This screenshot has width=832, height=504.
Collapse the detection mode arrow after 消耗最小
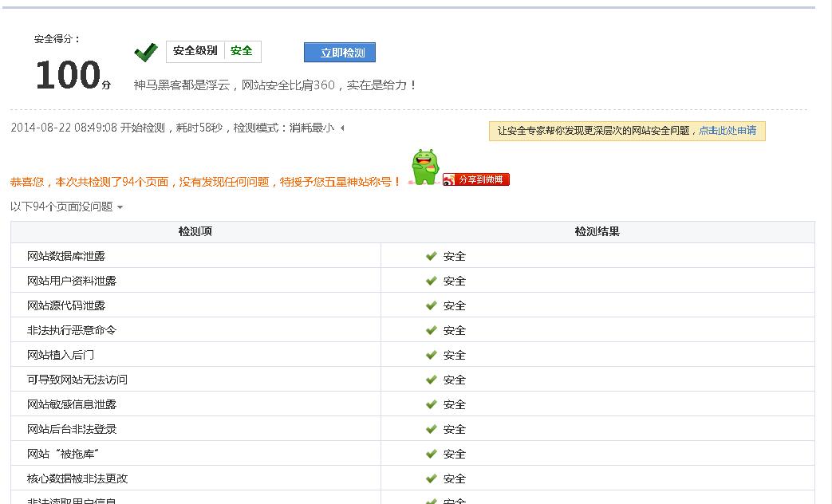tap(342, 128)
